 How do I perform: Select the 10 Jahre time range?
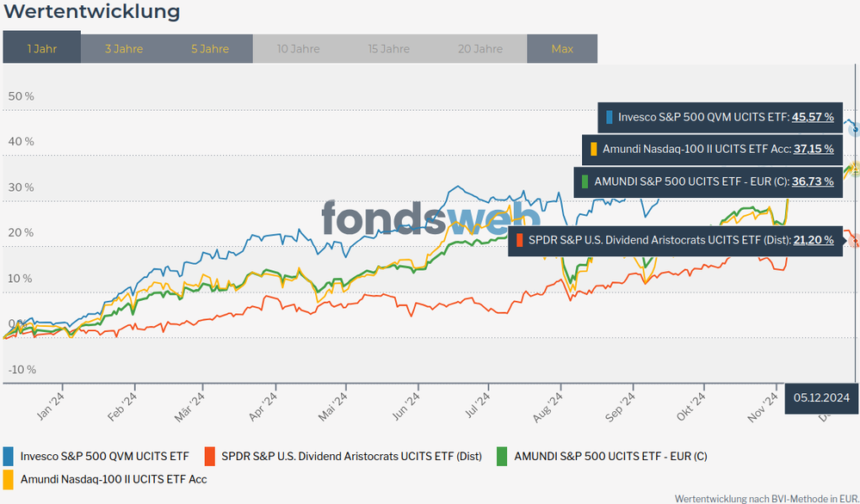(298, 48)
